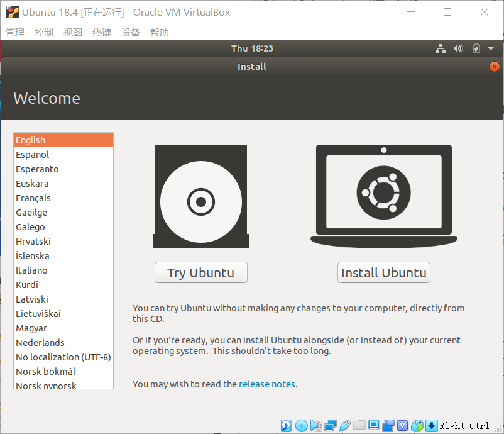Click the Ubuntu network tray icon
The image size is (504, 434).
441,48
